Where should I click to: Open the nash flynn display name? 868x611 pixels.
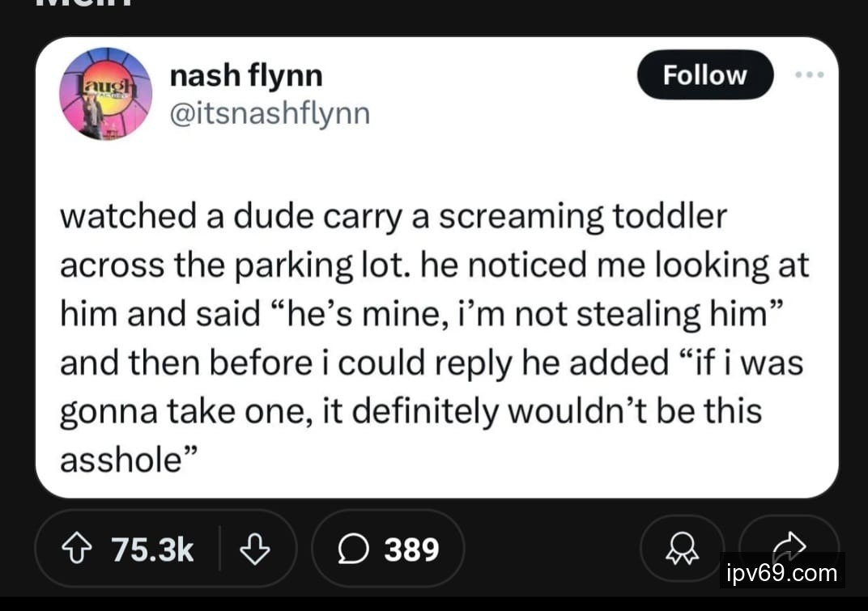tap(246, 76)
